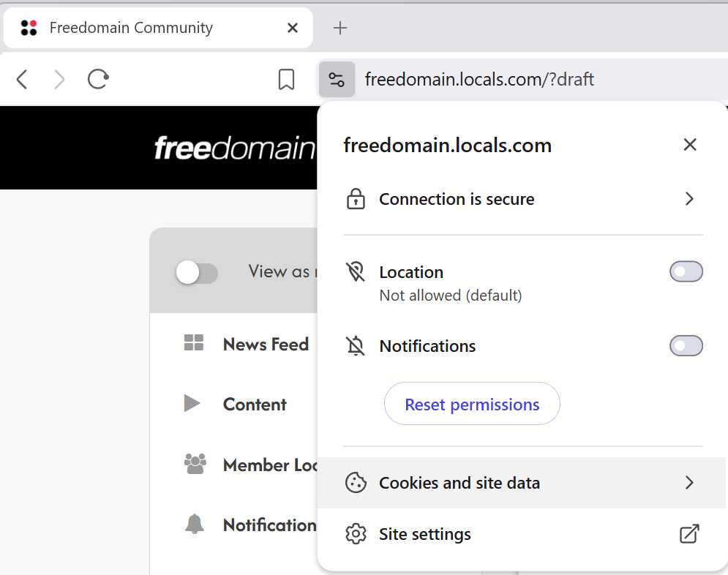Open Site settings in new tab
Screen dimensions: 728x575
pos(522,534)
